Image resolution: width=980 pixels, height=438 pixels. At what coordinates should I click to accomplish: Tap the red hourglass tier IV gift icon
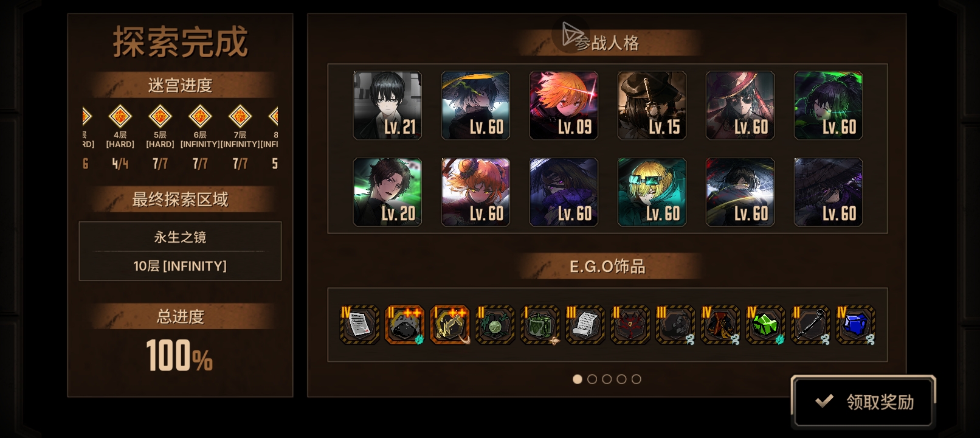pyautogui.click(x=720, y=325)
